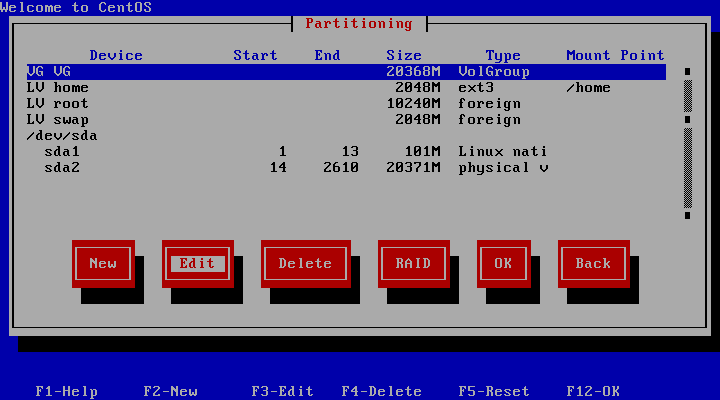Click the 20368M size value
Screen dimensions: 720x400
click(x=413, y=72)
